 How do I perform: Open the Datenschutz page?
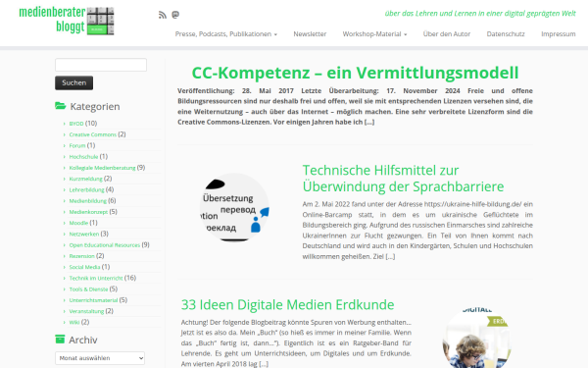coord(506,34)
